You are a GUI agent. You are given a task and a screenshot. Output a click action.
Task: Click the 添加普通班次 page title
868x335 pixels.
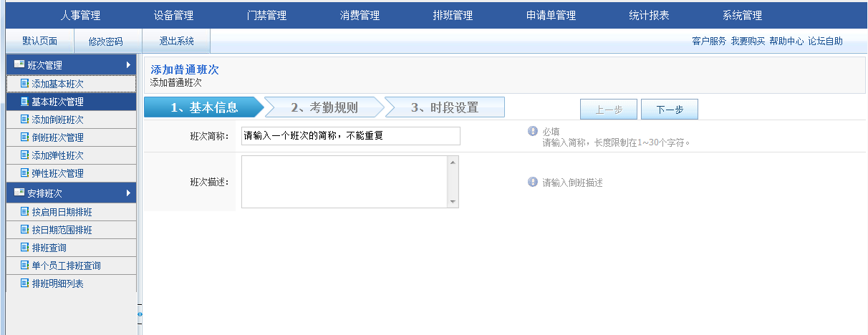click(185, 69)
